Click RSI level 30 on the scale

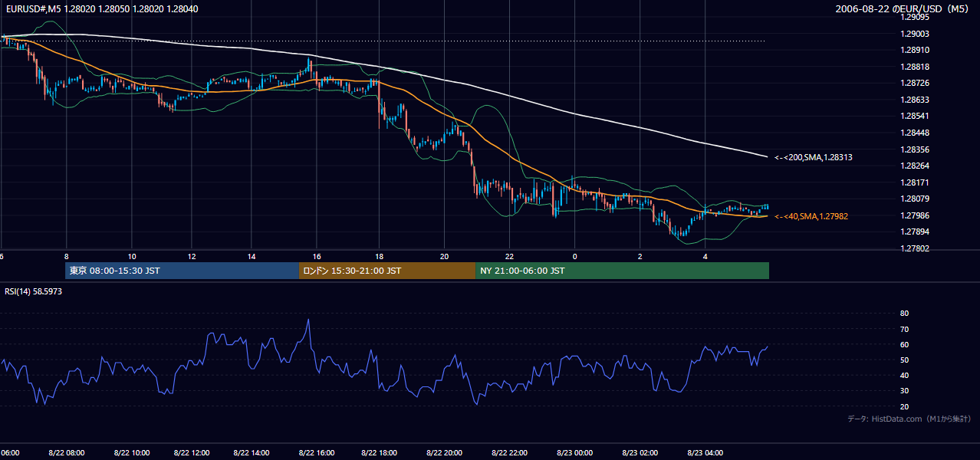(904, 391)
